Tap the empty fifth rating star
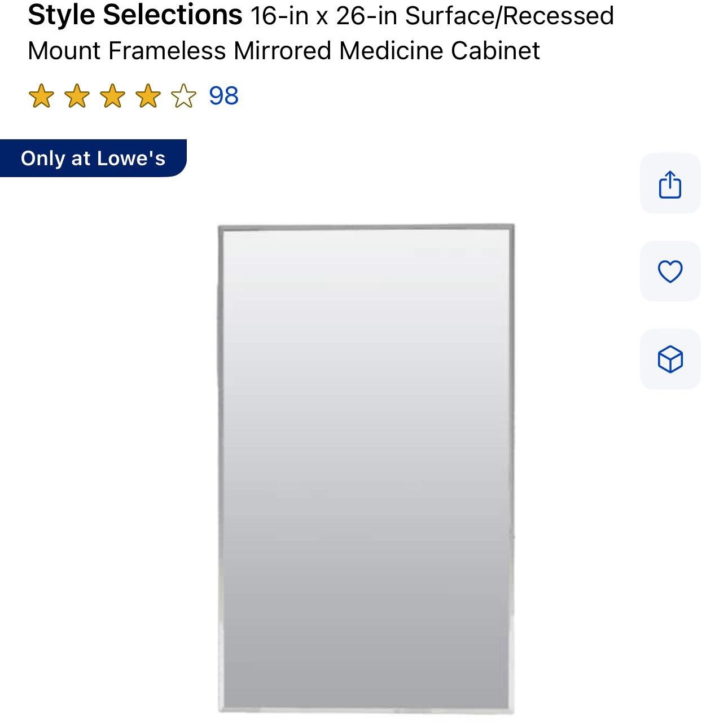This screenshot has width=728, height=728. tap(183, 95)
